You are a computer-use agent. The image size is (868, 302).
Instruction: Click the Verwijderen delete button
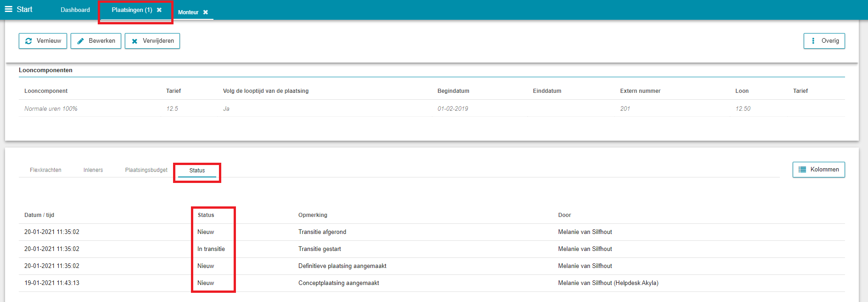pos(152,41)
